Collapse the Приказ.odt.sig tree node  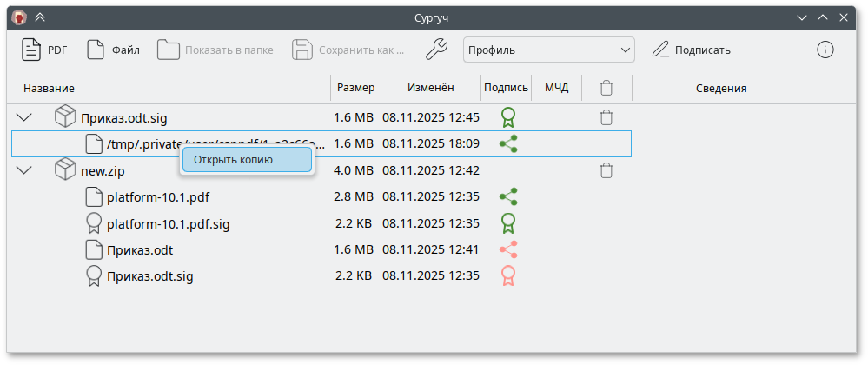click(x=24, y=117)
